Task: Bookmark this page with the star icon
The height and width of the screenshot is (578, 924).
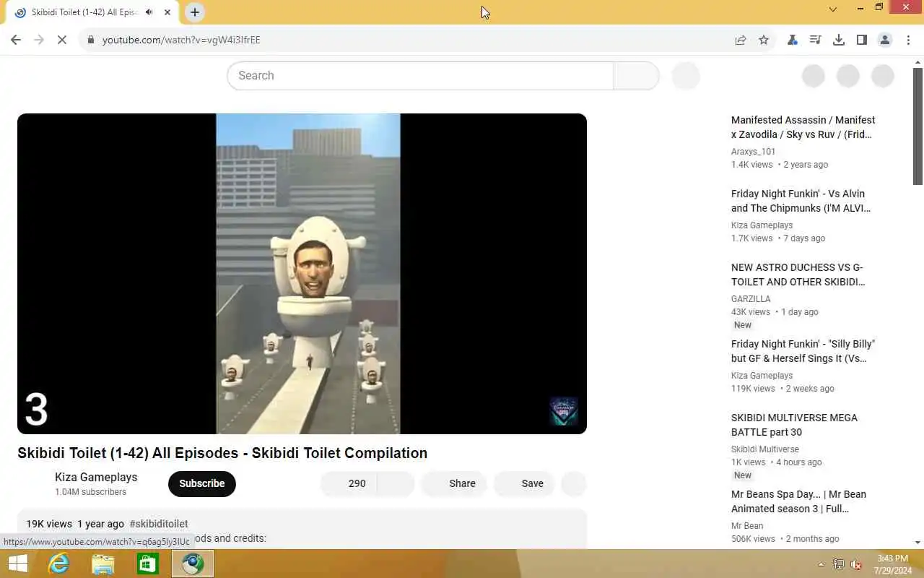Action: pyautogui.click(x=764, y=40)
